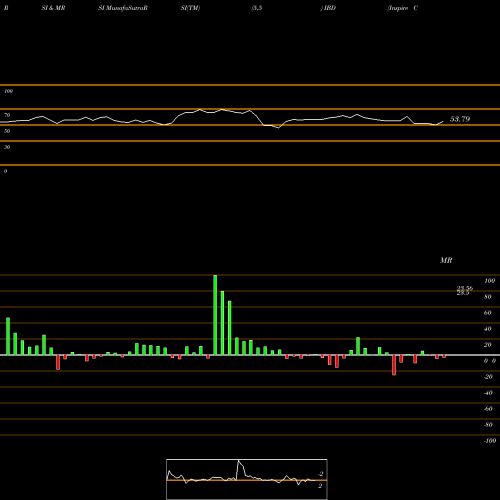Image resolution: width=500 pixels, height=500 pixels.
Task: Click the 50 level label of RSI panel
Action: [x=7, y=131]
